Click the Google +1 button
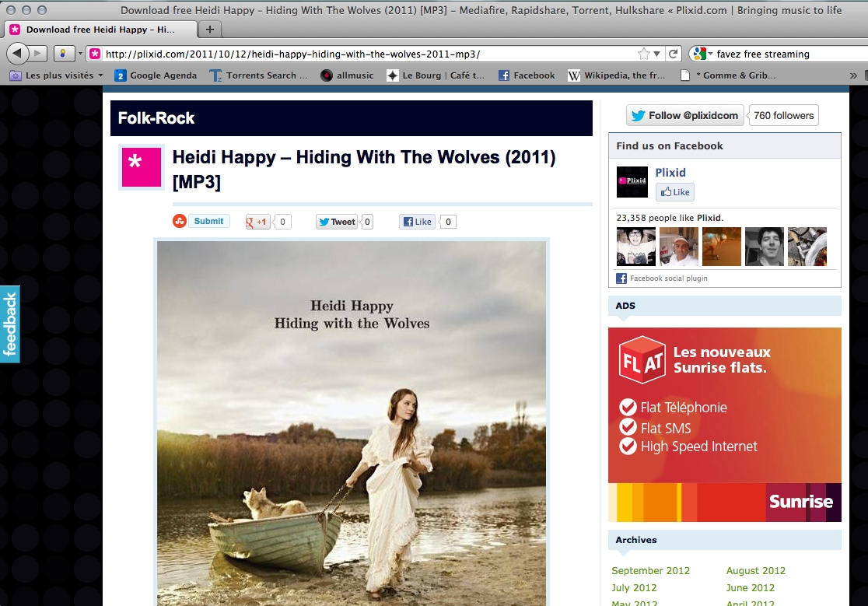 (x=257, y=222)
